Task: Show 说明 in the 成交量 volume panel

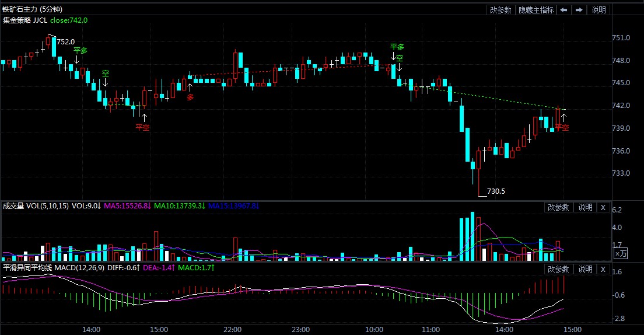Action: coord(585,208)
